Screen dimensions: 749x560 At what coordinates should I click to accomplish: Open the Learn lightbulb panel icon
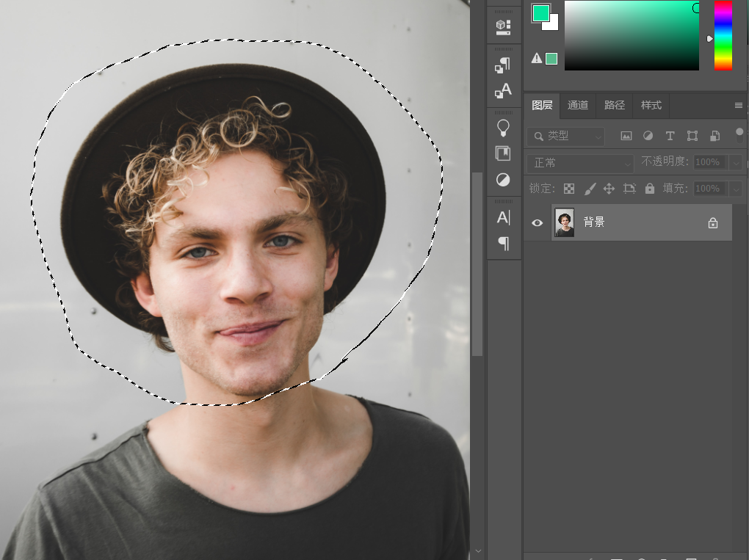(503, 128)
